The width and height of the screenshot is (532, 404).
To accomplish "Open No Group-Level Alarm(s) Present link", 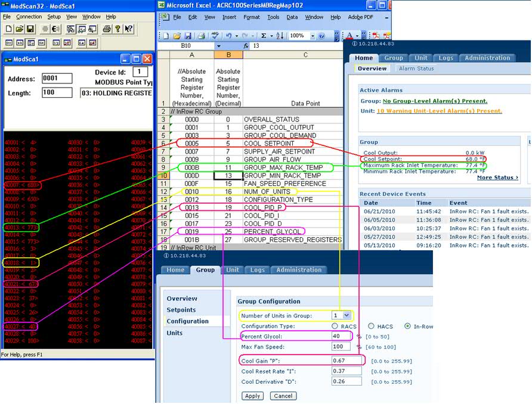I will pos(435,101).
